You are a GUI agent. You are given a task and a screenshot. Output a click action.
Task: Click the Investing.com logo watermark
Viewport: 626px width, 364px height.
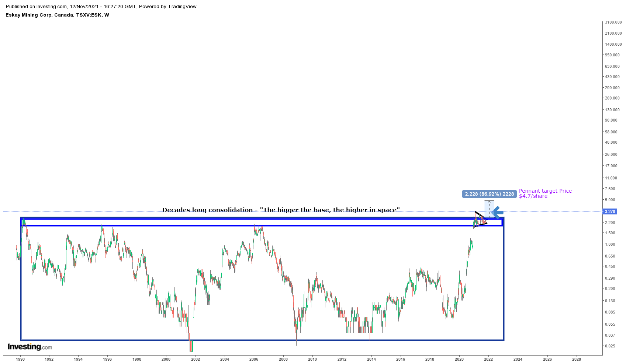(30, 347)
